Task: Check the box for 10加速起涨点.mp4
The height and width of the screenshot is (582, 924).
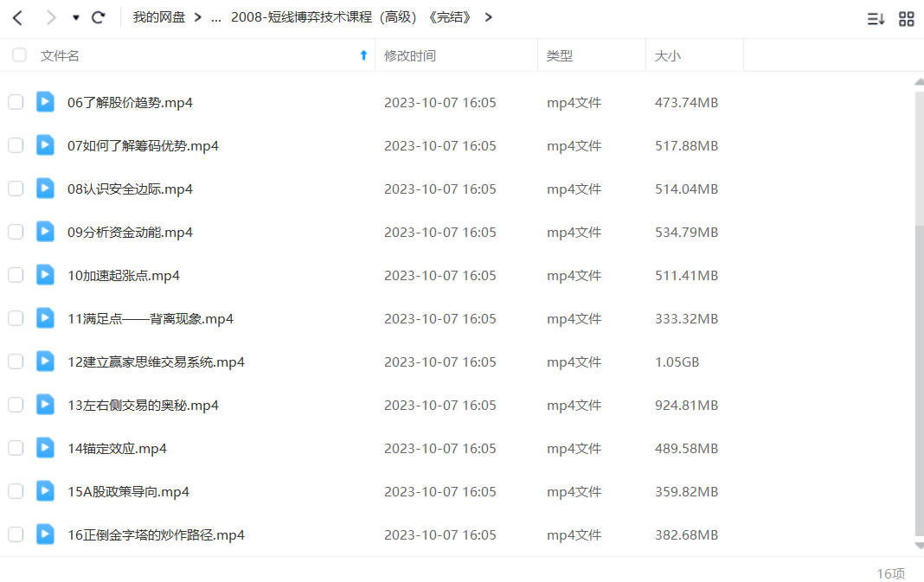Action: point(16,275)
